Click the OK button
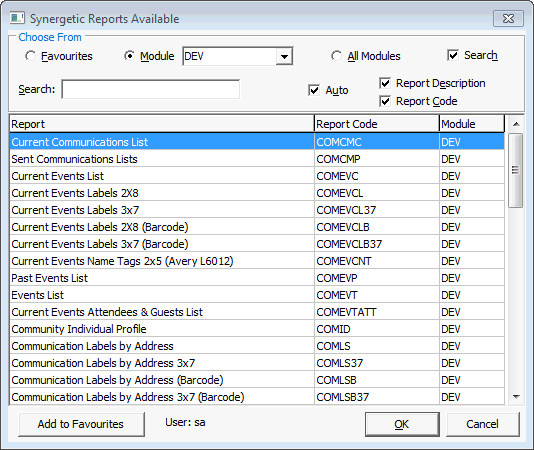Viewport: 534px width, 450px height. [x=402, y=424]
